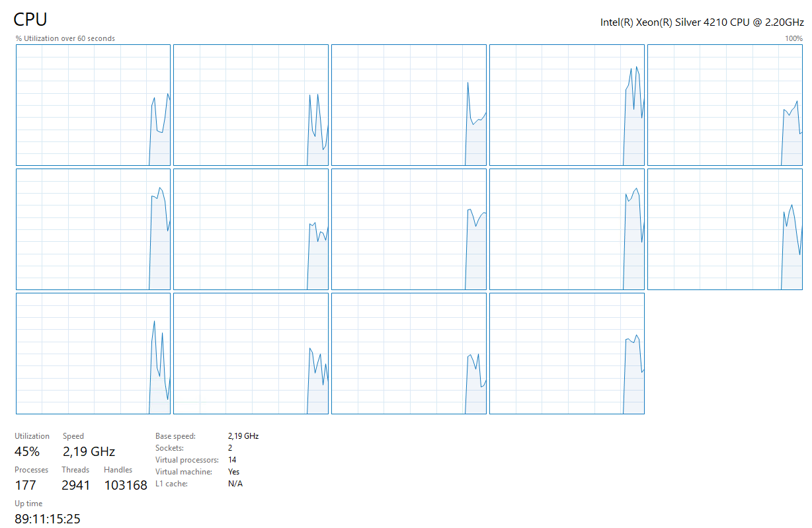Viewport: 812px width, 528px height.
Task: Select the fifth CPU graph in top row
Action: coord(725,105)
